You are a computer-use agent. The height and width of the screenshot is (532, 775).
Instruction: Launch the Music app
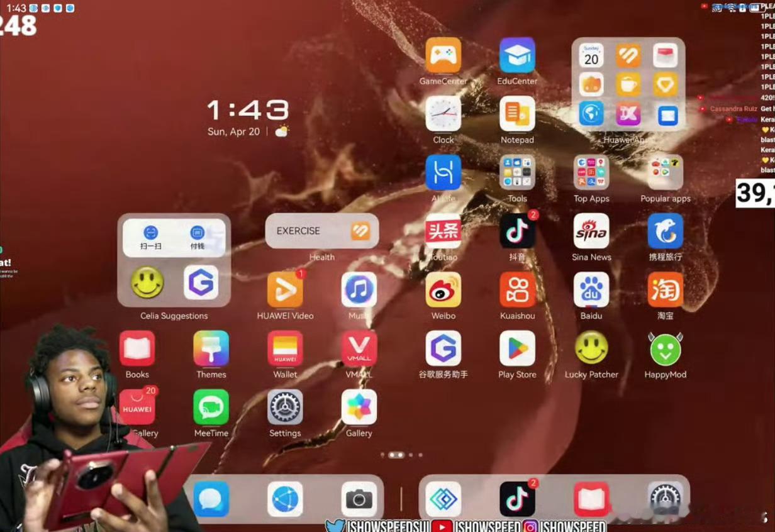pos(359,290)
